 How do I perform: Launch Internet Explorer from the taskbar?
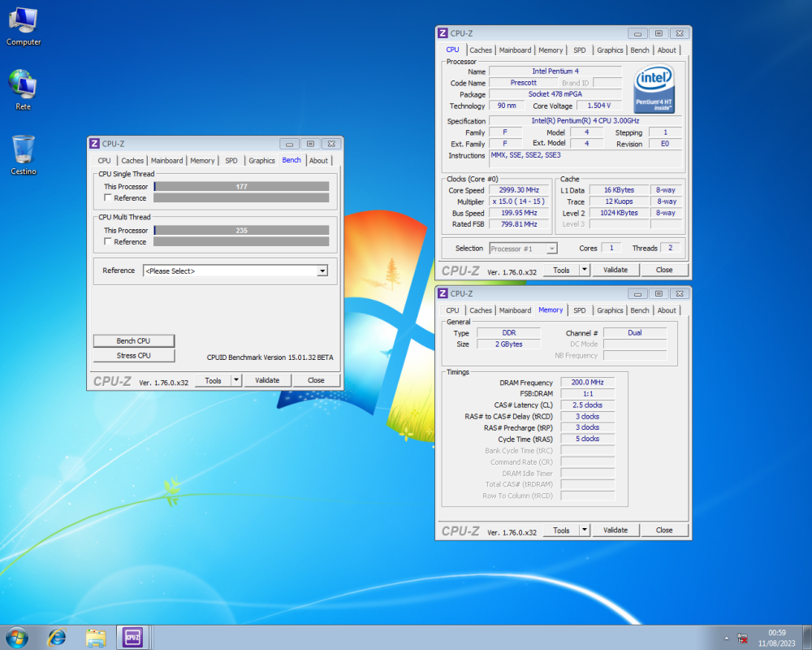tap(56, 638)
